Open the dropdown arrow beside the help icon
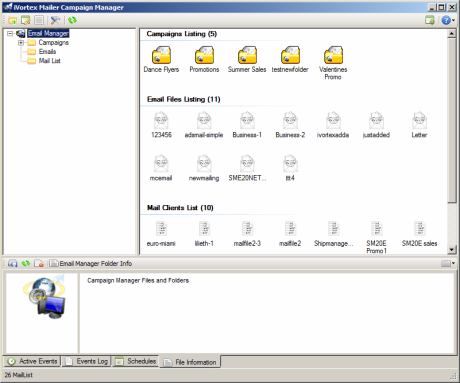The width and height of the screenshot is (460, 383). pos(453,21)
